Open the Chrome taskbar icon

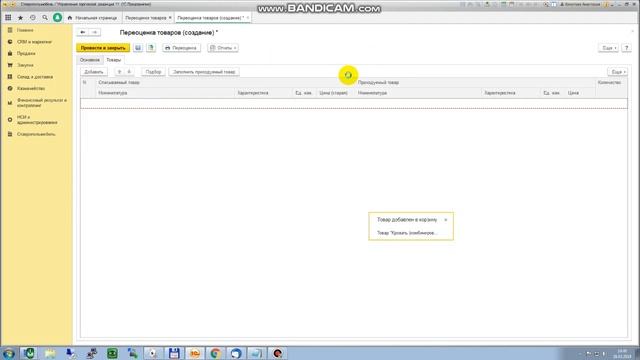tap(216, 353)
